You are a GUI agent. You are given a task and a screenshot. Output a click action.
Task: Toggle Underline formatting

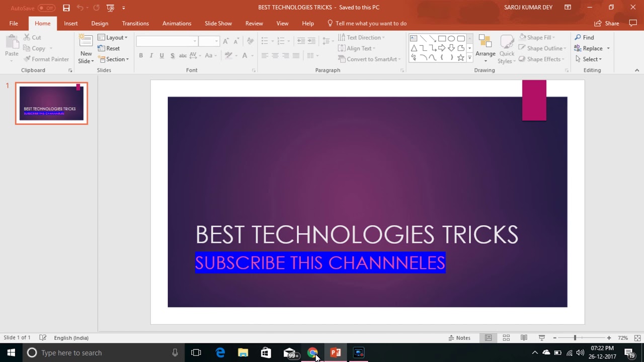162,55
